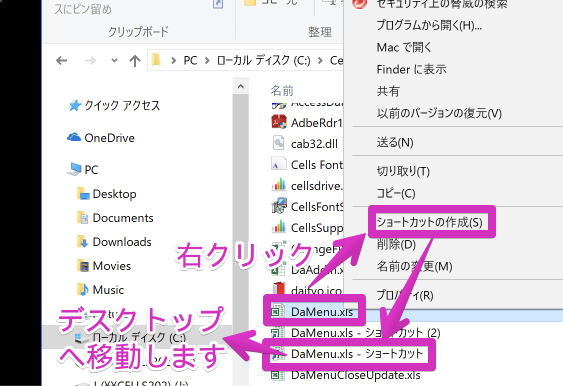This screenshot has height=386, width=563.
Task: Click the Adobe Reader installer icon
Action: click(x=279, y=122)
